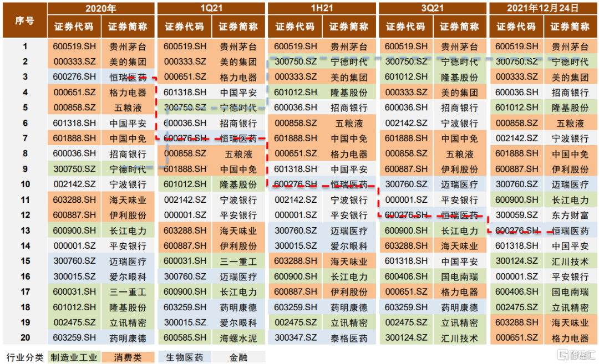599x364 pixels.
Task: Select 中国中免 in the 1H21 column
Action: pyautogui.click(x=349, y=139)
